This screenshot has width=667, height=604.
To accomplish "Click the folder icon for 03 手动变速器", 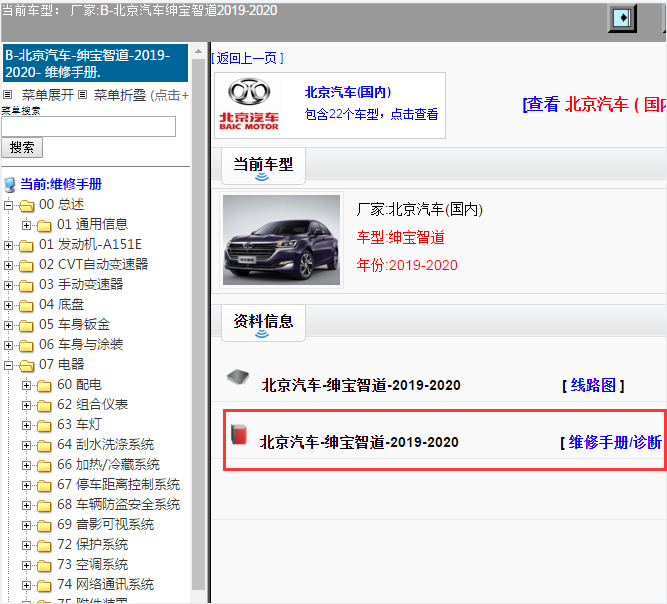I will click(26, 286).
